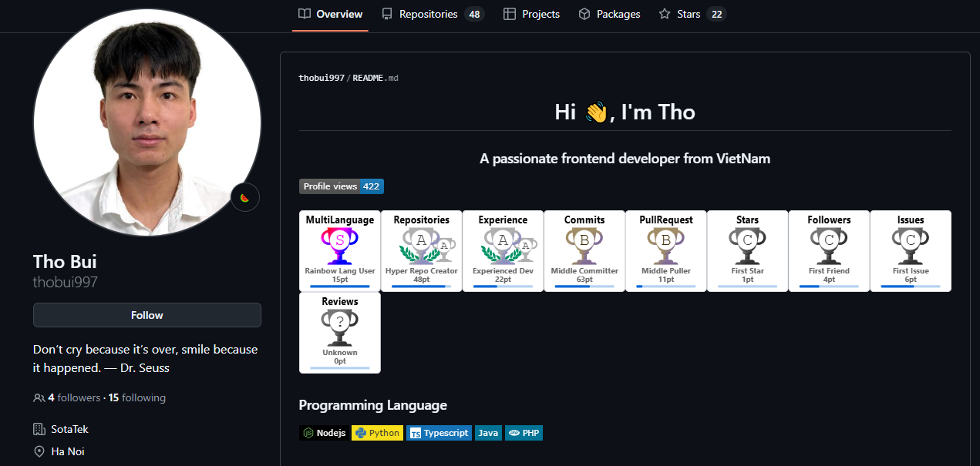Open the 15 following link

[137, 398]
